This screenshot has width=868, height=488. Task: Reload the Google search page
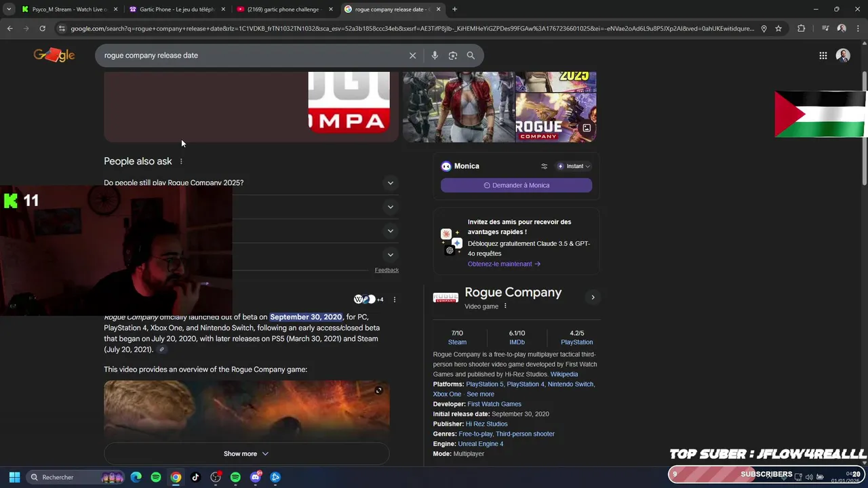[x=42, y=28]
